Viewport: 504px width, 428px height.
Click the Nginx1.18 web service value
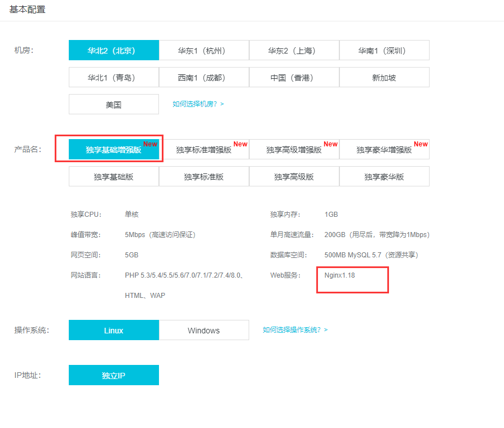click(x=339, y=275)
